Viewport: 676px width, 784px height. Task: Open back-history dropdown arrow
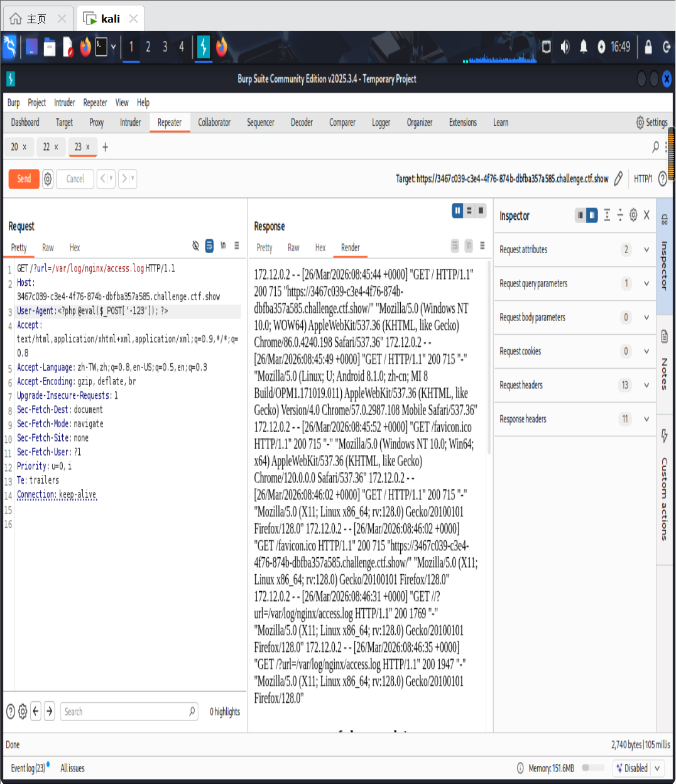[111, 179]
